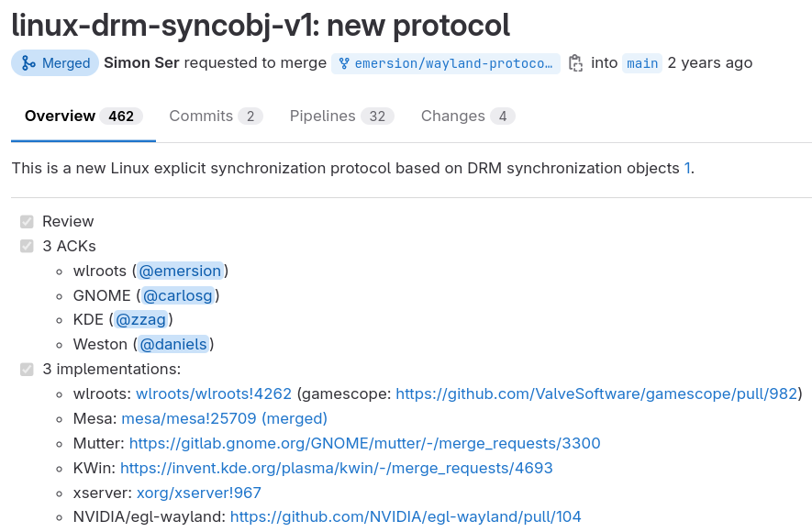Toggle the 3 implementations checkbox
Image resolution: width=812 pixels, height=532 pixels.
coord(26,369)
